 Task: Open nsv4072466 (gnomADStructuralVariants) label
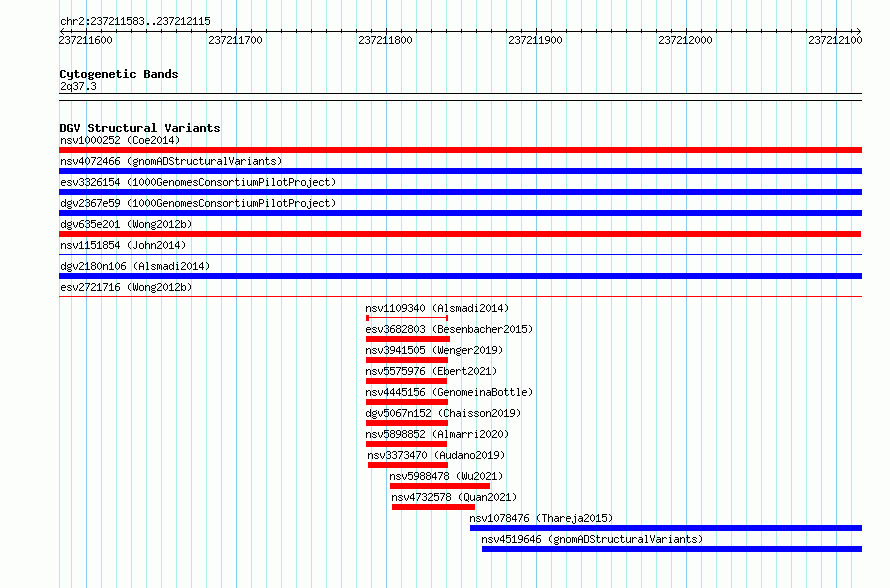point(171,161)
